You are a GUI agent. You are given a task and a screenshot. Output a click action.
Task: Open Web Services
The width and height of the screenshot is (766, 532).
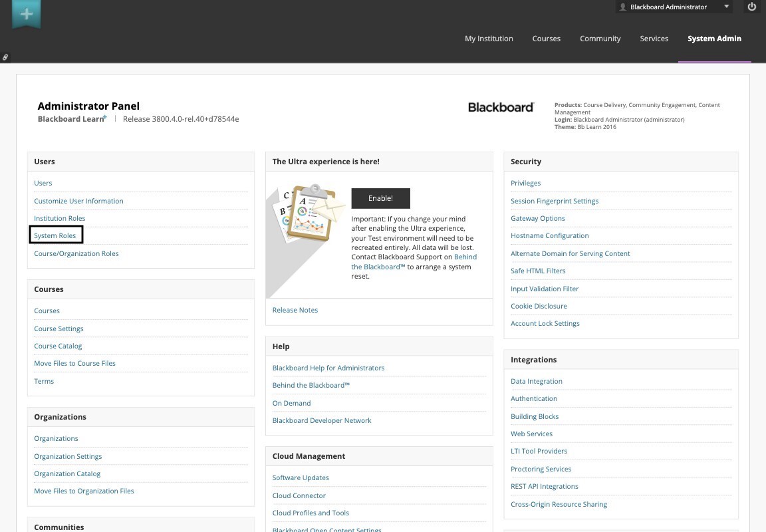click(531, 434)
